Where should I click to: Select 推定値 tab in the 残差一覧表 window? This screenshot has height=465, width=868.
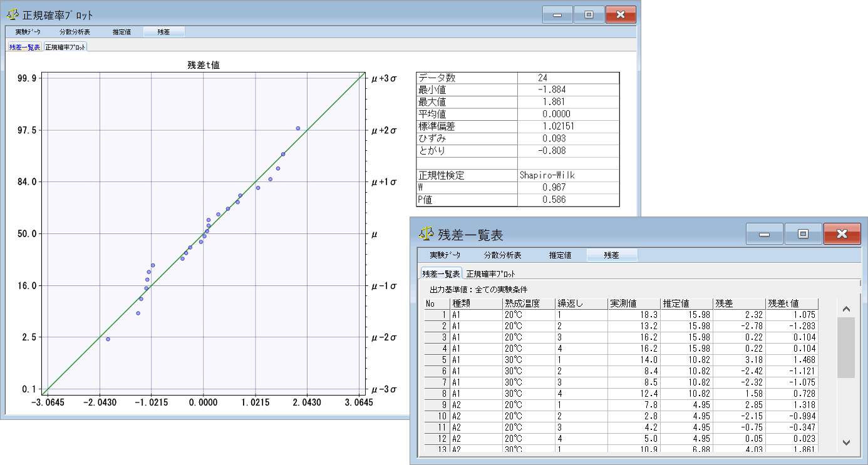(560, 255)
